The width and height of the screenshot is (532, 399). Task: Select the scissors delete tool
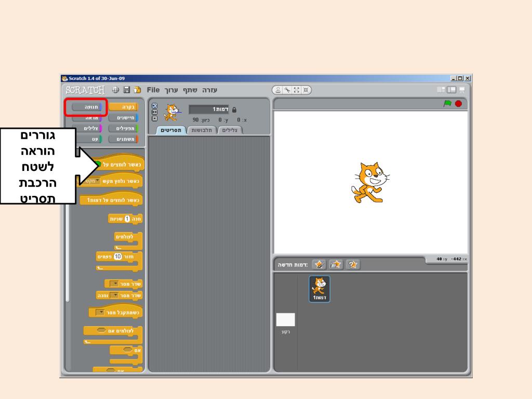[287, 90]
